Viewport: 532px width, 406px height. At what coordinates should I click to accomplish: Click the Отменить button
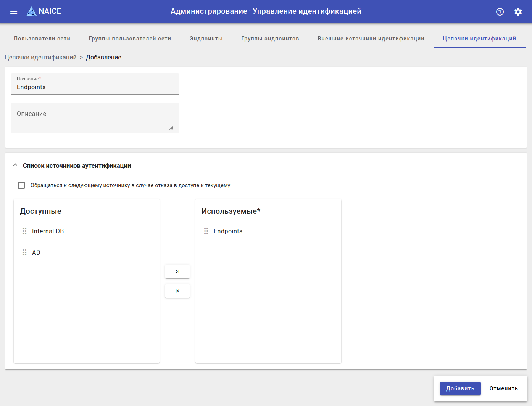tap(504, 388)
